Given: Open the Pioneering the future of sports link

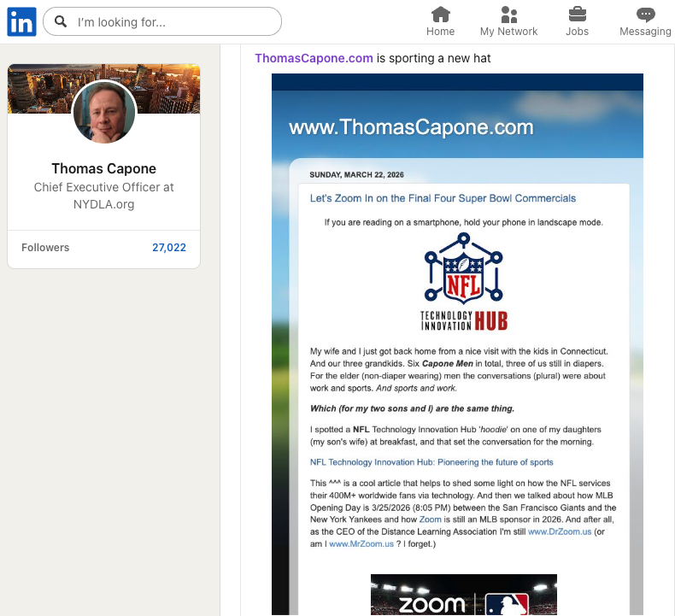Looking at the screenshot, I should (431, 462).
